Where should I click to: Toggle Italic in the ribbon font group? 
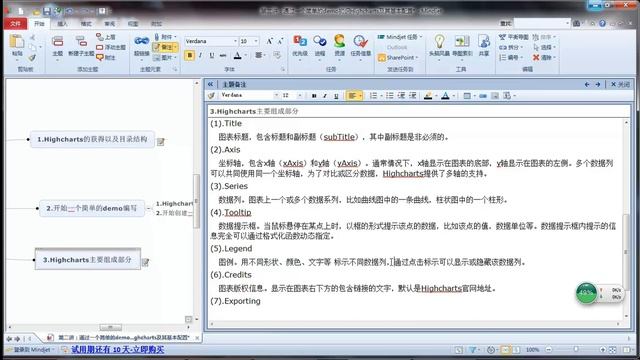200,56
